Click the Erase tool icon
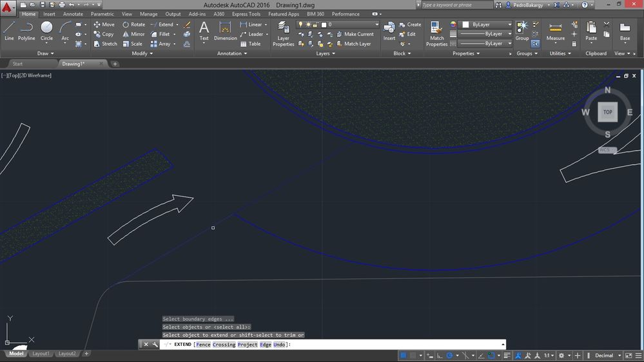The height and width of the screenshot is (362, 644). (x=187, y=24)
